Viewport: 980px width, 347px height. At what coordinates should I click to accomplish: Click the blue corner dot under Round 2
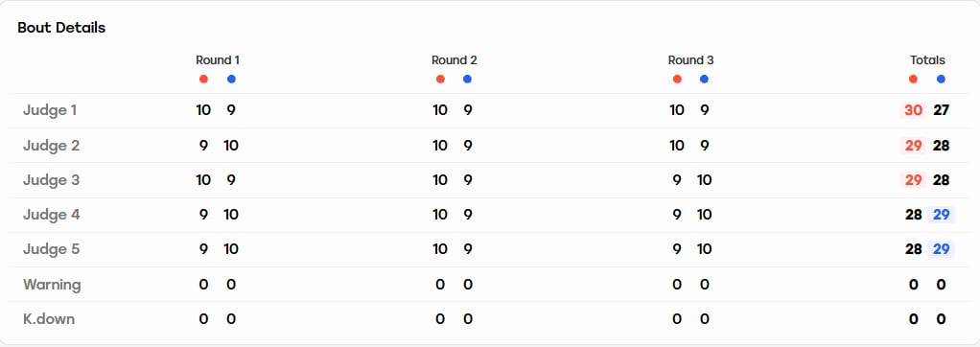(x=468, y=80)
